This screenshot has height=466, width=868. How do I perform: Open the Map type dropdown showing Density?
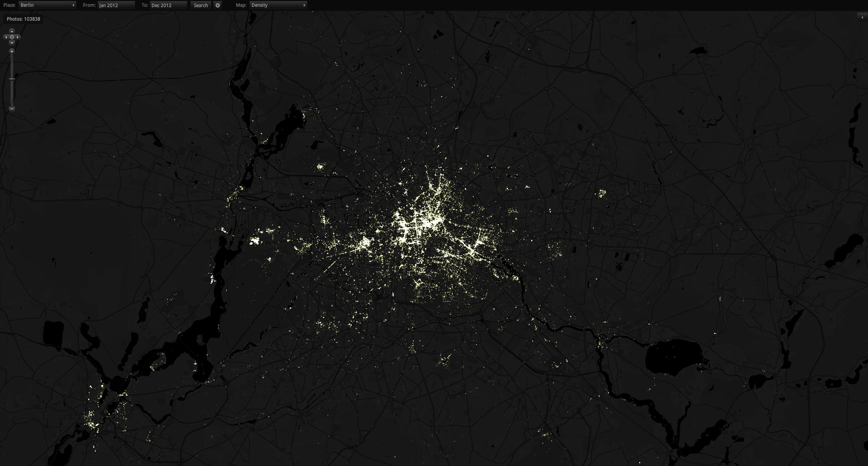click(278, 5)
